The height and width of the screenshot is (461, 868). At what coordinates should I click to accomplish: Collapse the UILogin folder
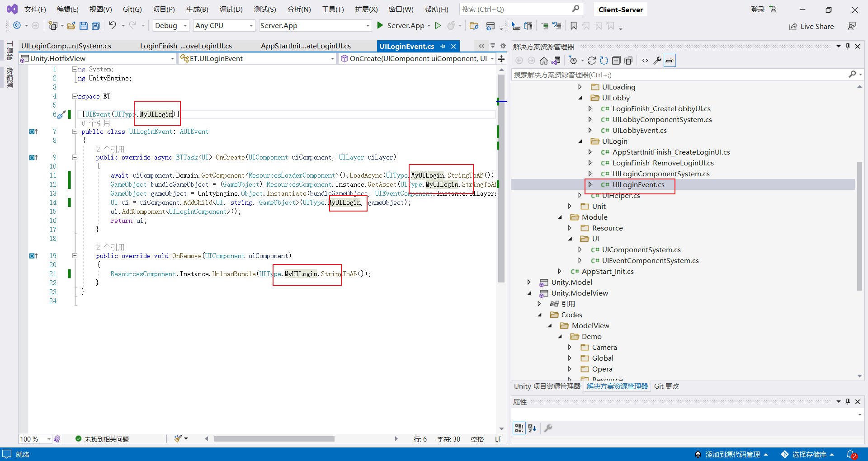(580, 141)
